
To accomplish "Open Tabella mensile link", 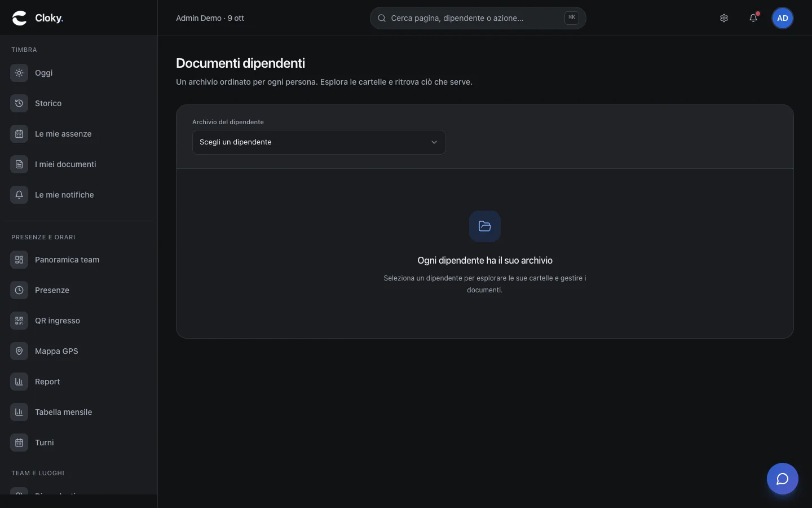I will (x=78, y=412).
